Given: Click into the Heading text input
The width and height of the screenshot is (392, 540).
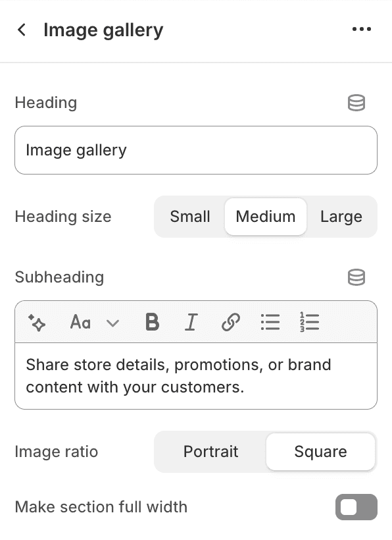Looking at the screenshot, I should 196,150.
